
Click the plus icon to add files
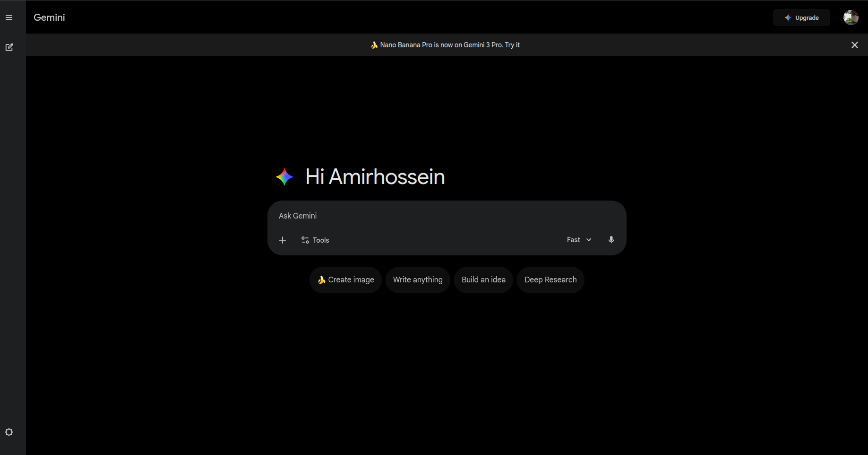(283, 240)
